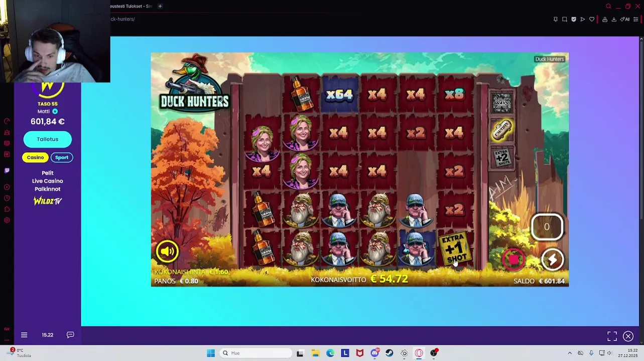
Task: Open File Explorer from the taskbar
Action: coord(315,353)
